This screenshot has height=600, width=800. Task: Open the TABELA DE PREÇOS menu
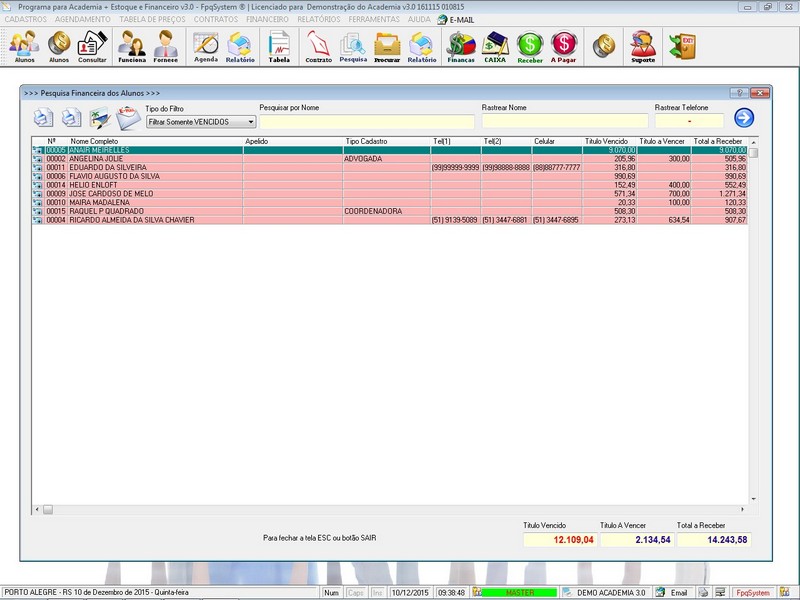[x=153, y=19]
